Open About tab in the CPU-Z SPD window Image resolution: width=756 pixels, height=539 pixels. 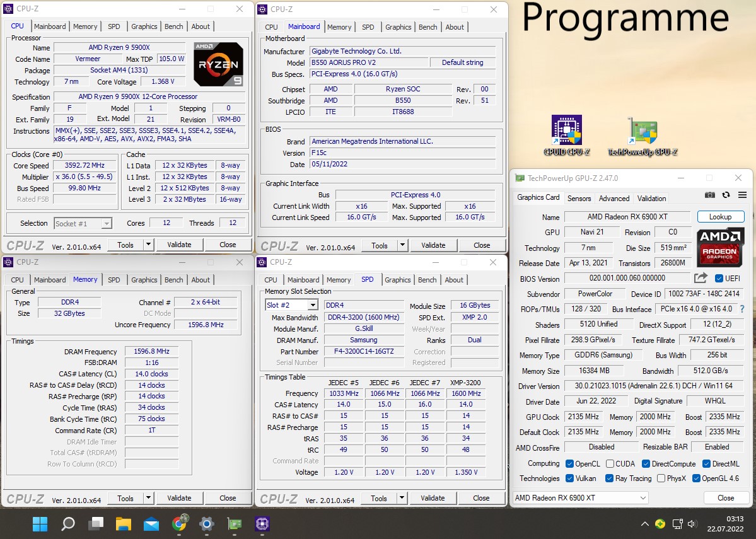(454, 280)
